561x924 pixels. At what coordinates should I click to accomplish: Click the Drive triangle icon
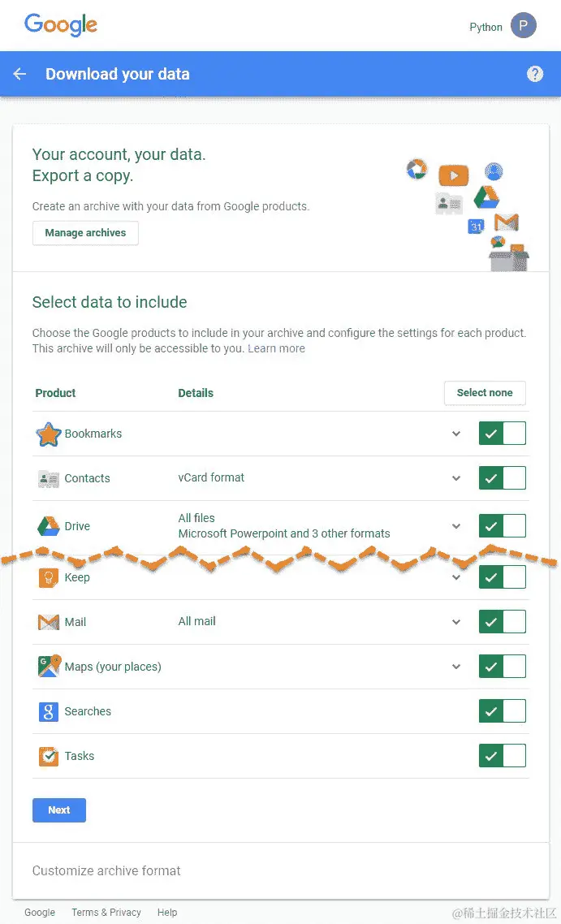pyautogui.click(x=48, y=526)
